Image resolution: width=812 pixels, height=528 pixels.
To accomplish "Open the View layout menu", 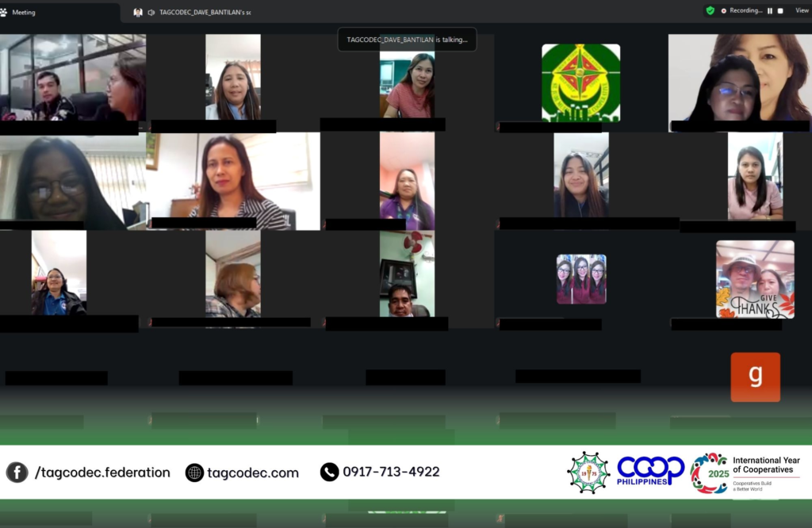I will click(802, 11).
